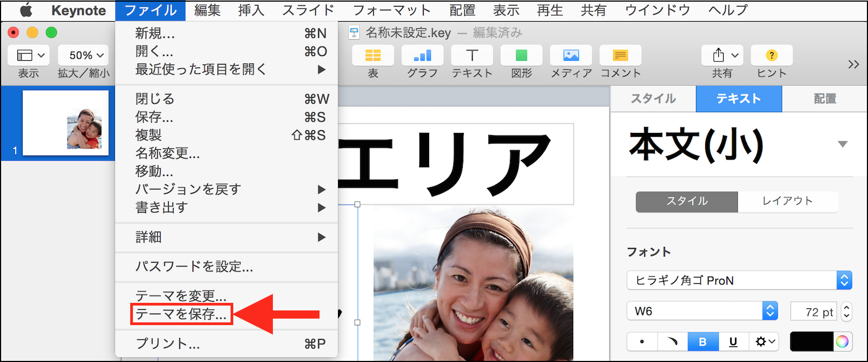Toggle underline U formatting button
The height and width of the screenshot is (362, 868).
[733, 341]
